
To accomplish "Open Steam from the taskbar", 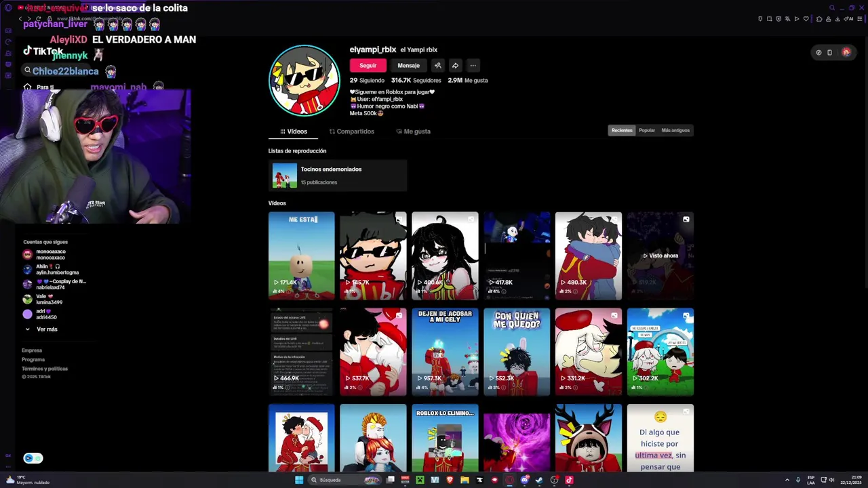I will (x=539, y=480).
